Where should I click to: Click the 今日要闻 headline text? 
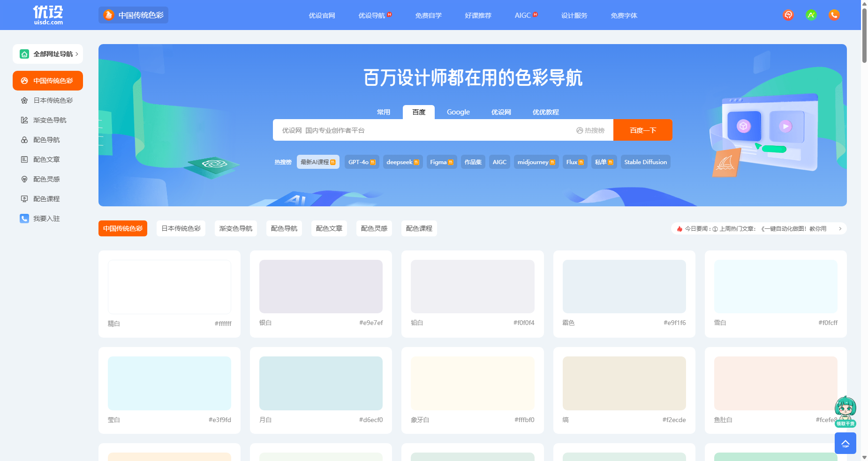(x=756, y=229)
